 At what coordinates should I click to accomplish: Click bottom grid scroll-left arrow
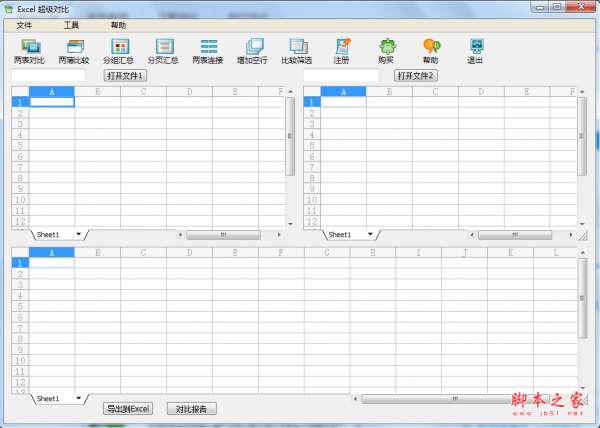[x=355, y=399]
